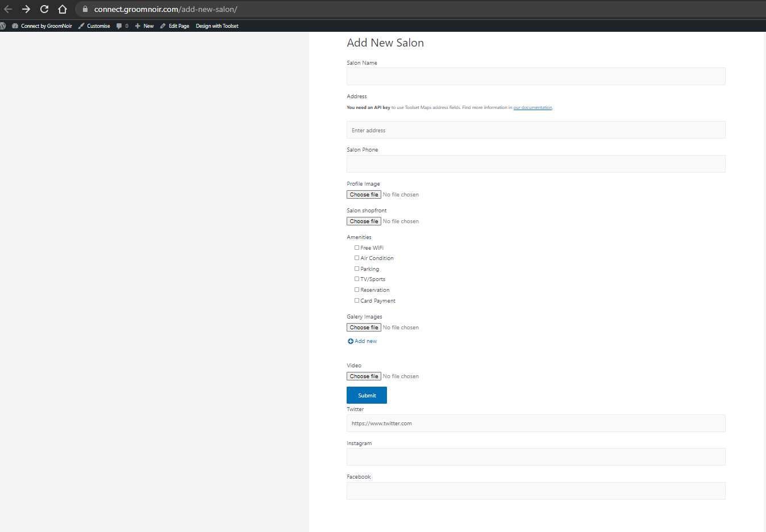Viewport: 766px width, 532px height.
Task: Check the Card Payment amenity
Action: 357,300
